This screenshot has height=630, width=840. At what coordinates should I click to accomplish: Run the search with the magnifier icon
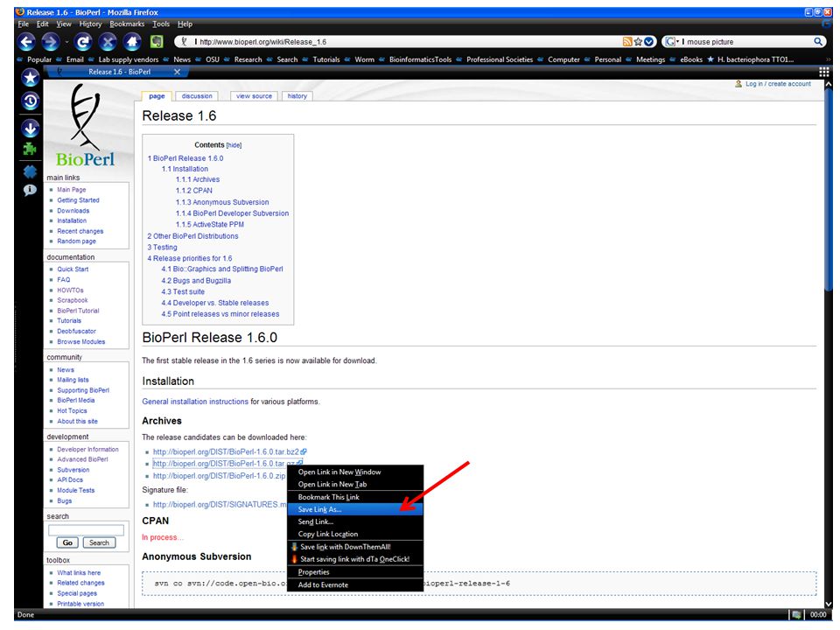[x=817, y=42]
